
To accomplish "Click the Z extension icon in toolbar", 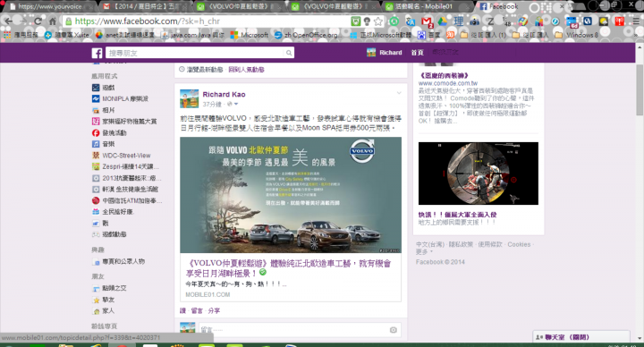I will pyautogui.click(x=490, y=21).
